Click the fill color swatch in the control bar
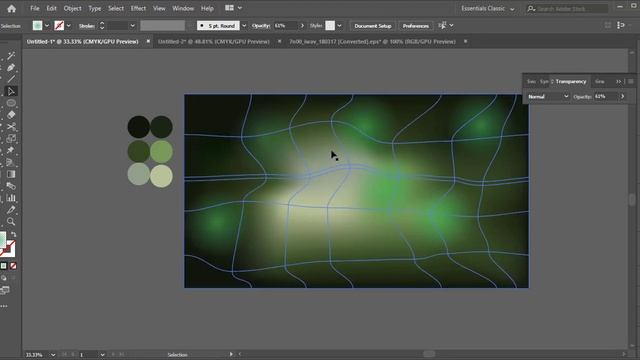Viewport: 640px width, 360px height. click(x=38, y=26)
